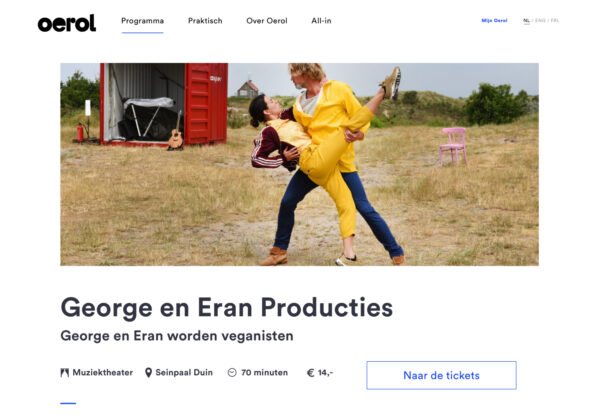Switch language to ENG

(x=540, y=21)
